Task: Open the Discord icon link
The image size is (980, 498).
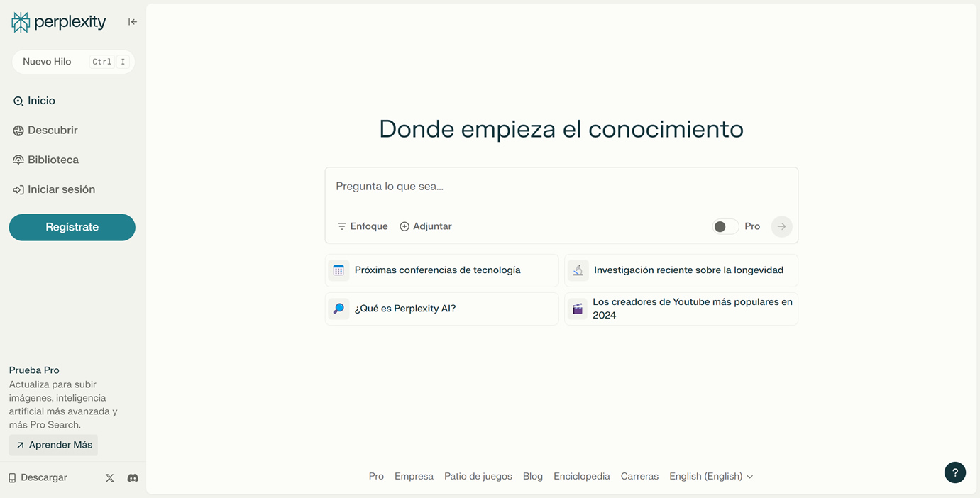Action: [x=133, y=478]
